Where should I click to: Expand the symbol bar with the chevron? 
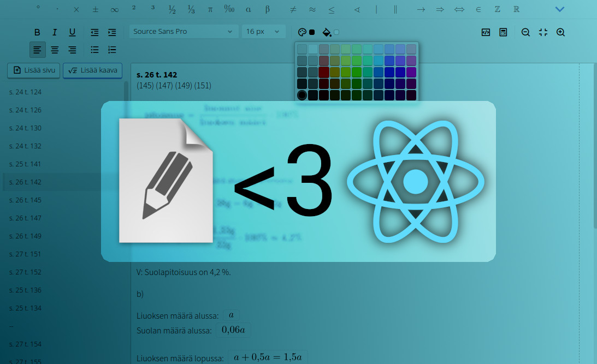pos(560,9)
